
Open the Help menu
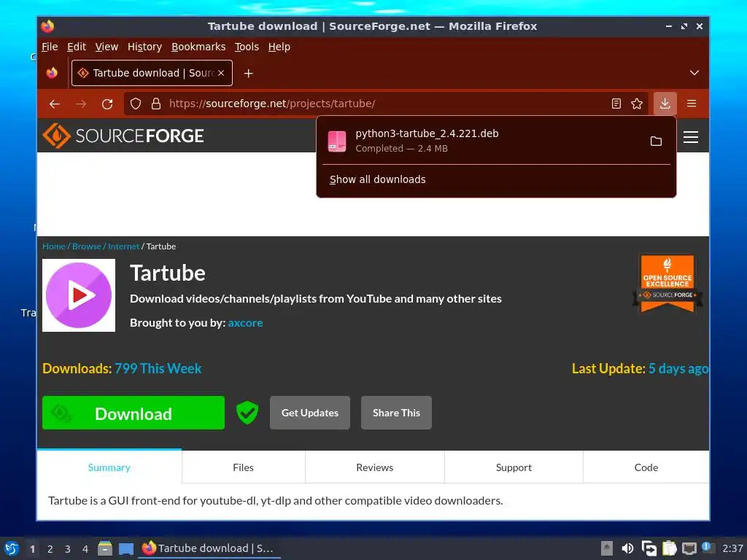click(279, 47)
